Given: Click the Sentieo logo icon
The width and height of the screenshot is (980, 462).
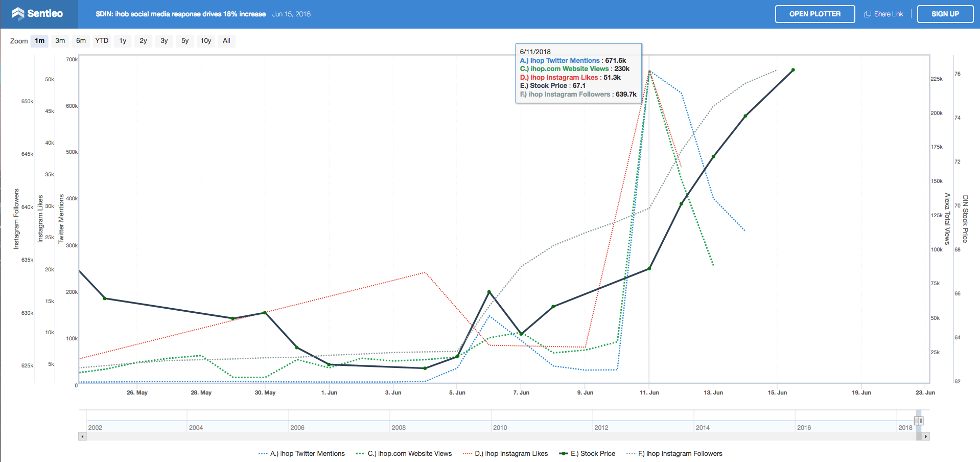Looking at the screenshot, I should (x=18, y=14).
